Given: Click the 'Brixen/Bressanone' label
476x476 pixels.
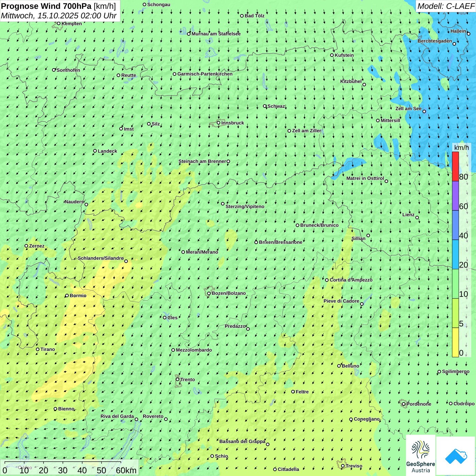Looking at the screenshot, I should click(x=280, y=242).
